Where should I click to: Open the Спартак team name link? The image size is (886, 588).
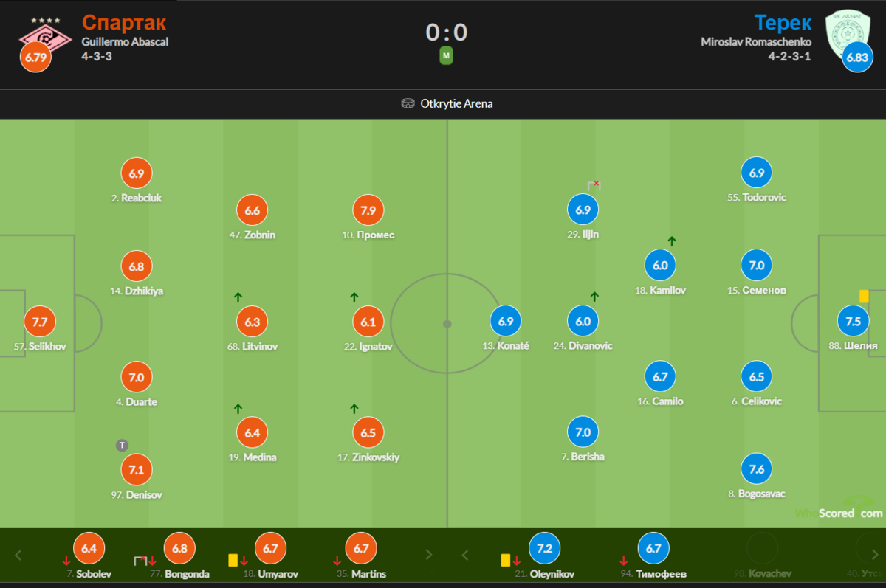124,23
